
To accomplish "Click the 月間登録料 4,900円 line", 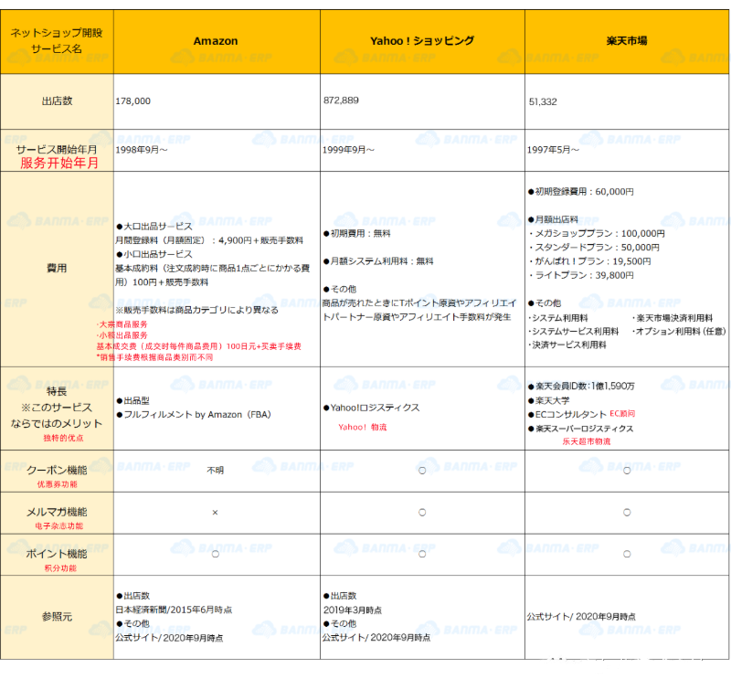I will click(x=209, y=240).
